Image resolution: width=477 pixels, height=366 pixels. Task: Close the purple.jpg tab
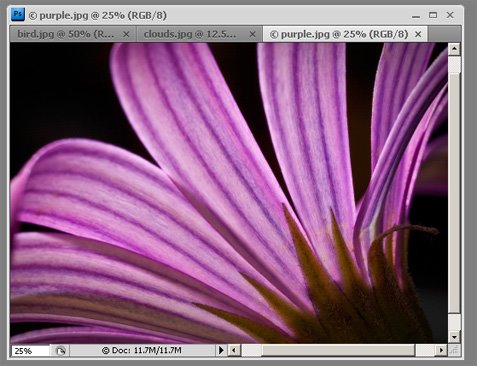418,34
